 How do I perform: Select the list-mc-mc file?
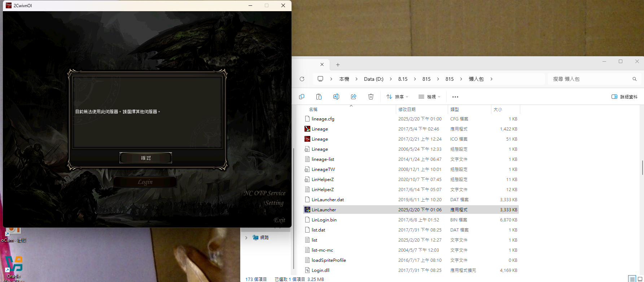pyautogui.click(x=411, y=250)
